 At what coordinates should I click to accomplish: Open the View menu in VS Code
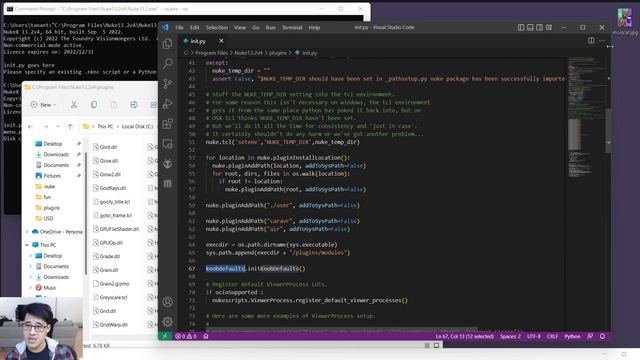pos(240,27)
